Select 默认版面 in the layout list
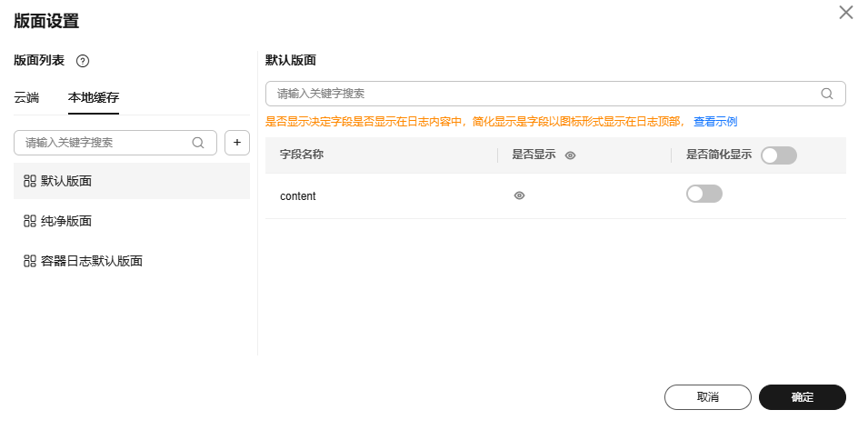The image size is (868, 430). pos(132,181)
